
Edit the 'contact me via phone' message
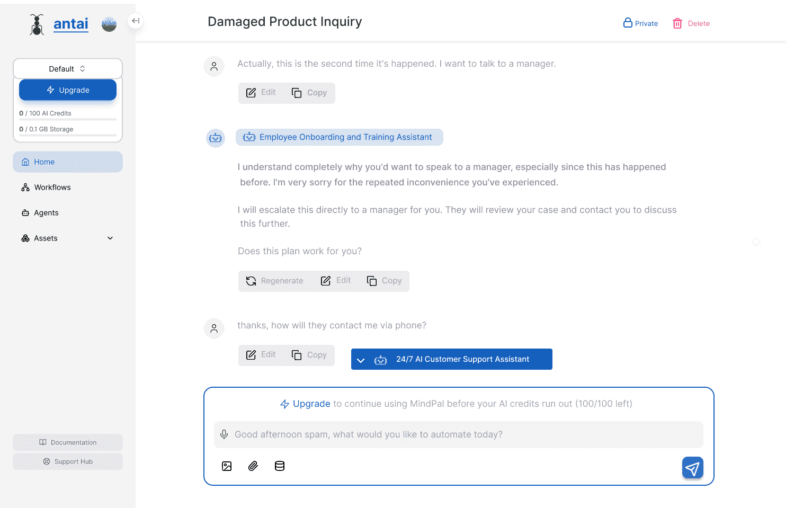[261, 355]
